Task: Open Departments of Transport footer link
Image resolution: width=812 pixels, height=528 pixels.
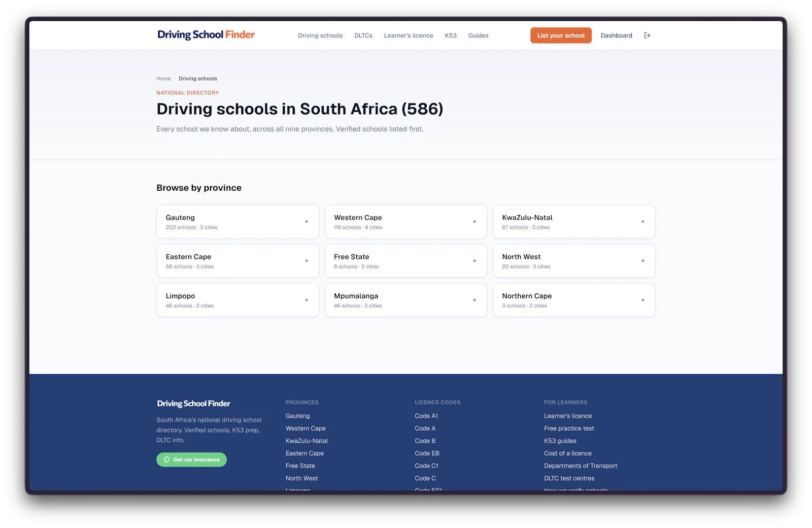Action: pyautogui.click(x=581, y=466)
